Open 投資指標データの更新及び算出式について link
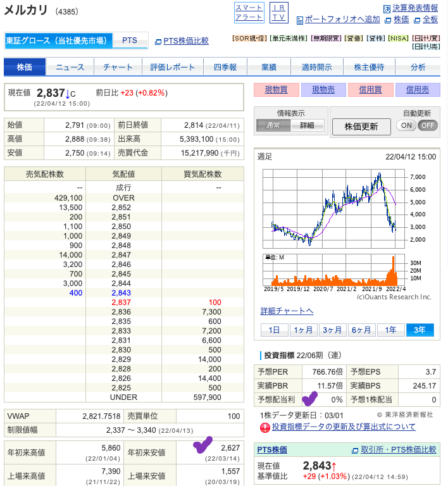448x486 pixels. 344,427
